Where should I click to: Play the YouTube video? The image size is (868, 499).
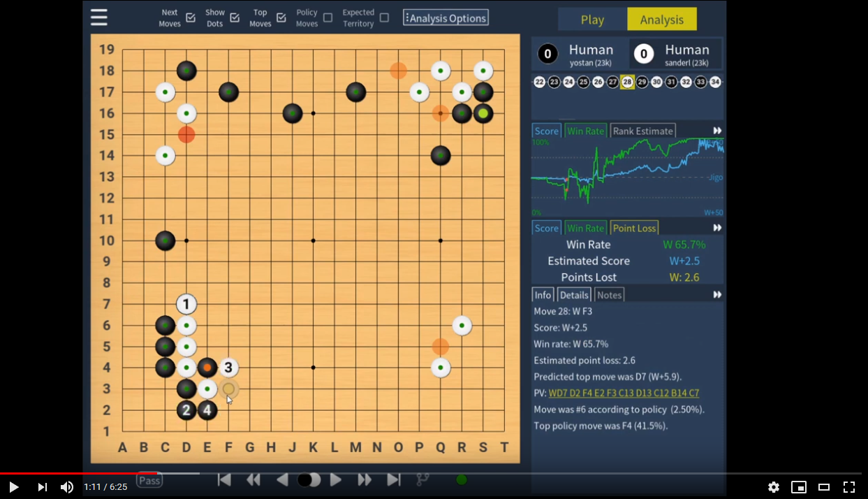(x=13, y=487)
